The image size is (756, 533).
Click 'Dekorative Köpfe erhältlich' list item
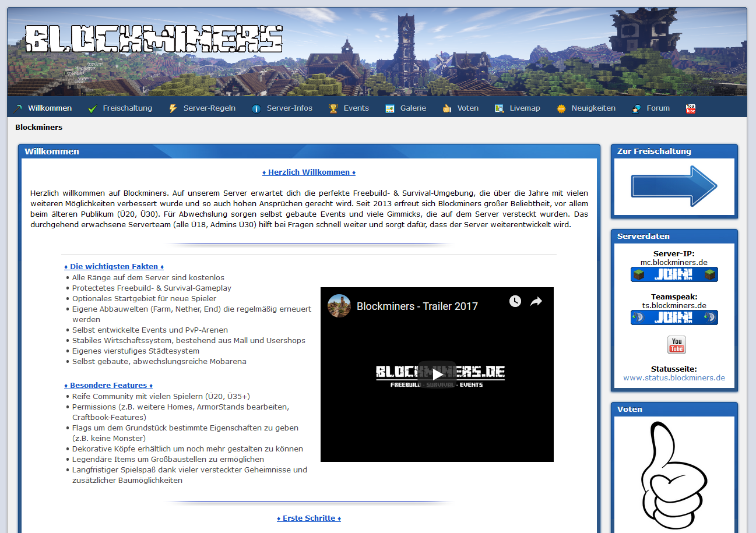pyautogui.click(x=188, y=449)
